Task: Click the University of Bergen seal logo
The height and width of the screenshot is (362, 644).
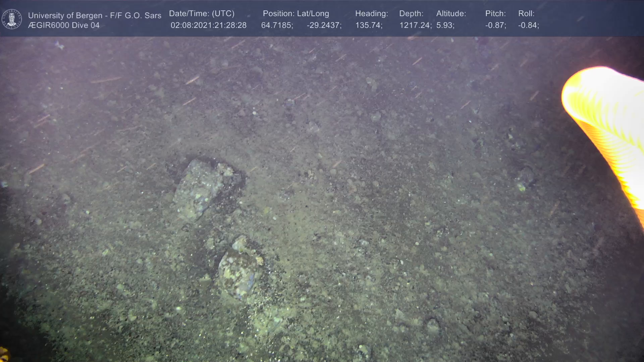Action: coord(12,19)
